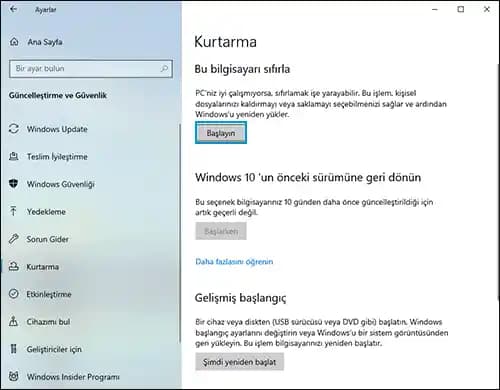Open the Sorun Gider wrench icon
This screenshot has width=500, height=390.
(x=13, y=239)
